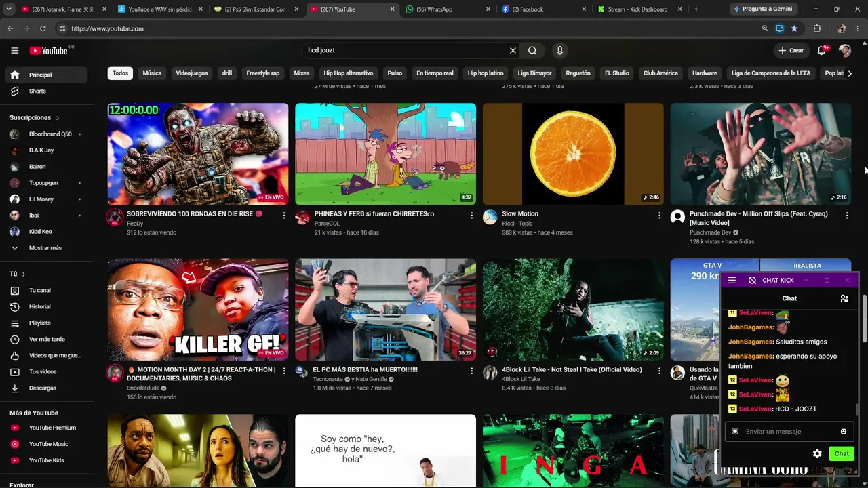Open Shorts in the sidebar

47,91
